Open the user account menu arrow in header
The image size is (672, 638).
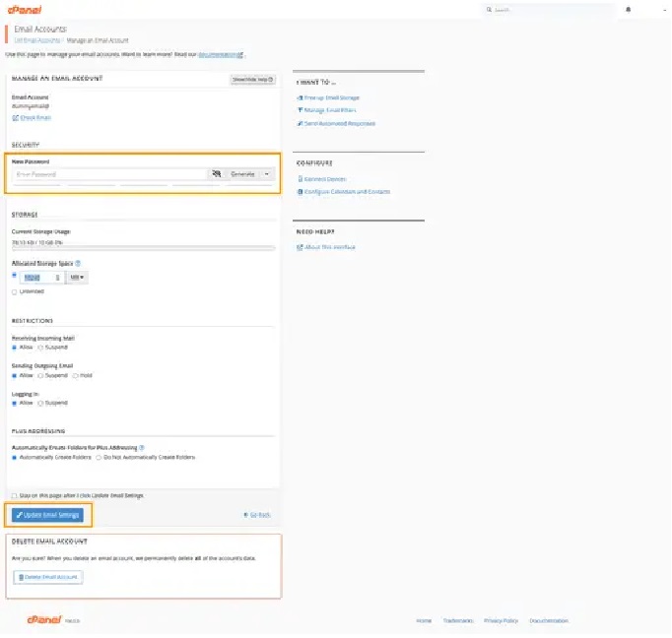(x=654, y=9)
